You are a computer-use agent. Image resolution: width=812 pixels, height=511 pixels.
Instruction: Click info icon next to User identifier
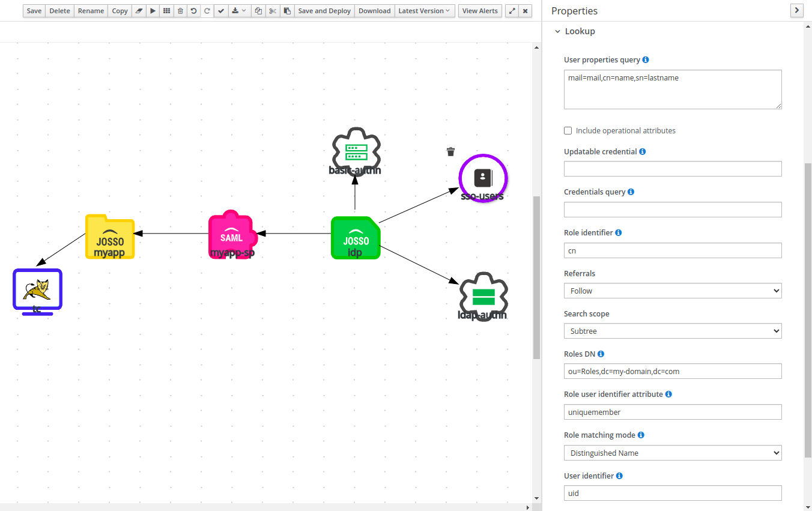(619, 476)
